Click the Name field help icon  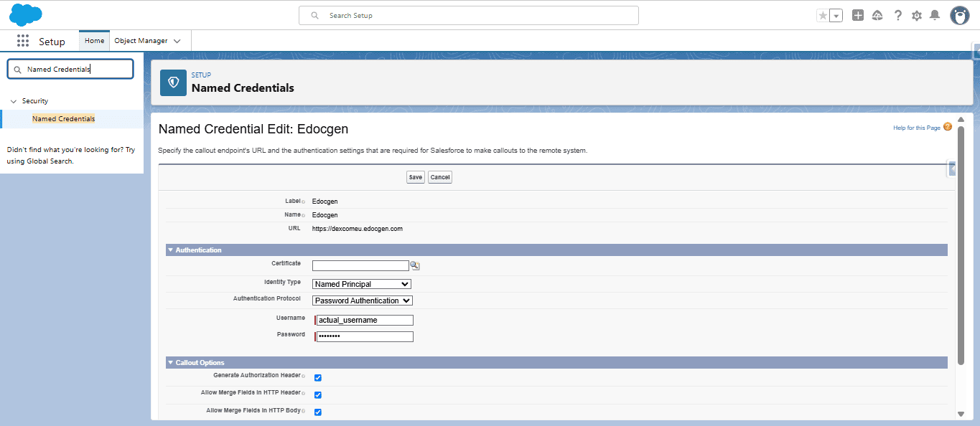point(303,215)
